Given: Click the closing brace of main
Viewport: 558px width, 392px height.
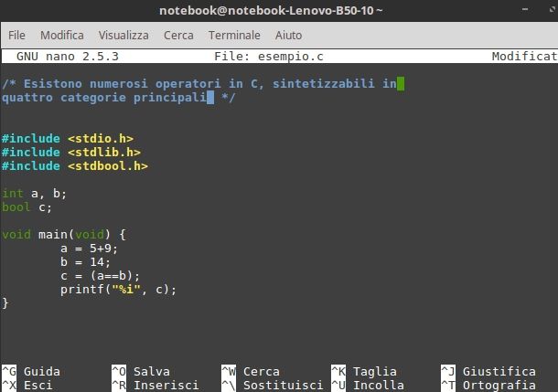Looking at the screenshot, I should 5,303.
